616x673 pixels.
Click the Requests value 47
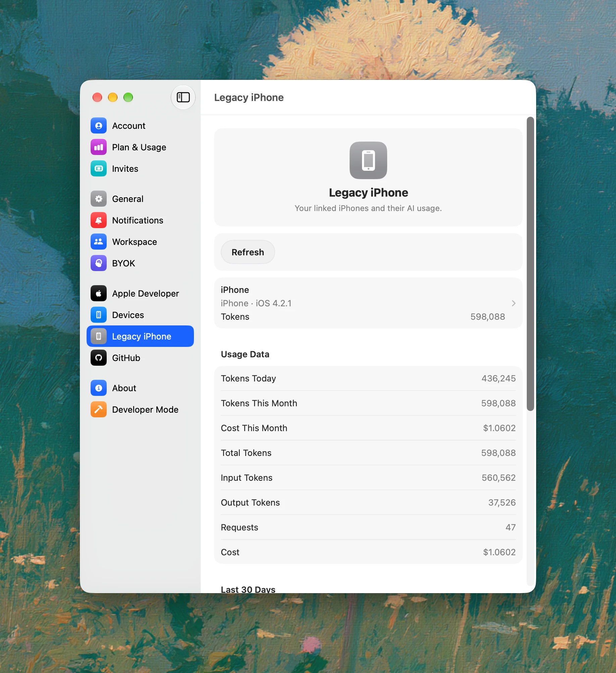tap(511, 527)
